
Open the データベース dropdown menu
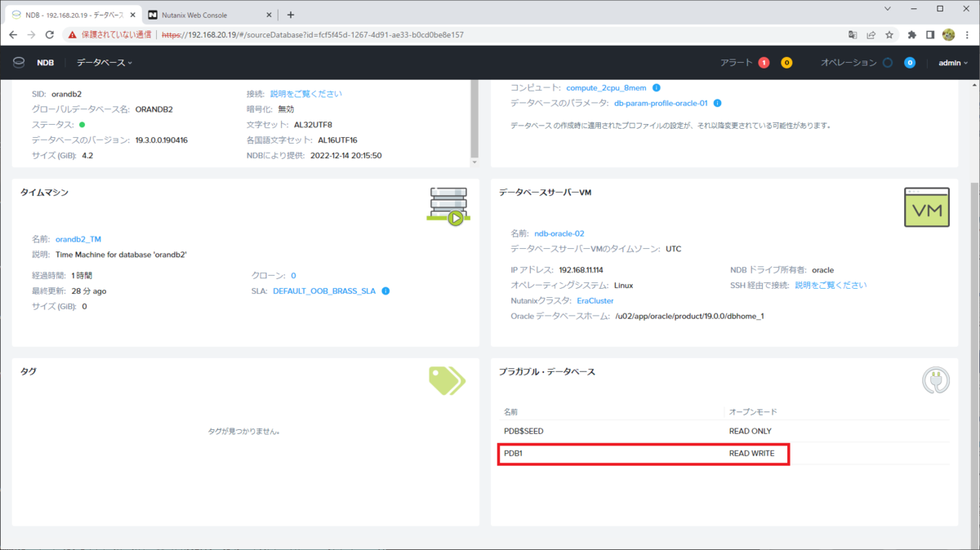click(x=105, y=63)
